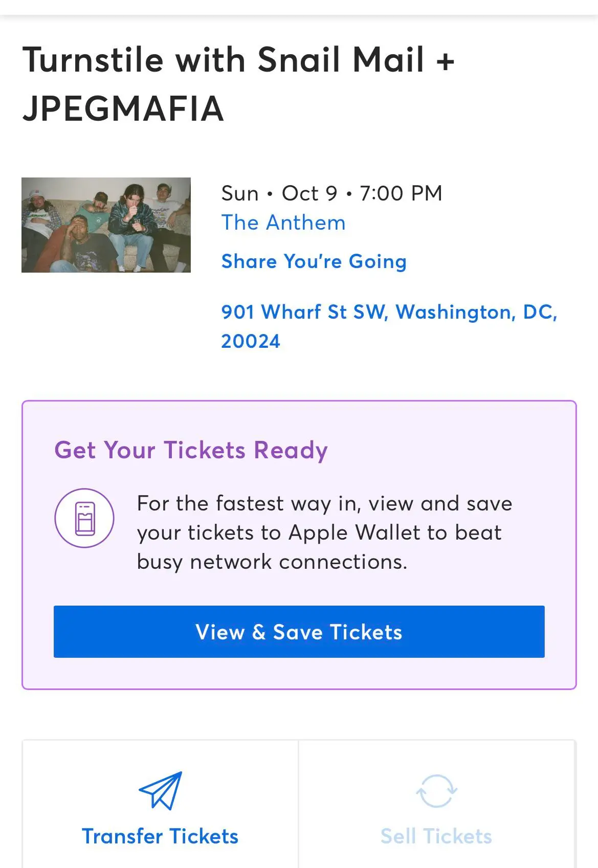
Task: Click the phone-in-circle icon beside Apple Wallet tip
Action: [84, 518]
